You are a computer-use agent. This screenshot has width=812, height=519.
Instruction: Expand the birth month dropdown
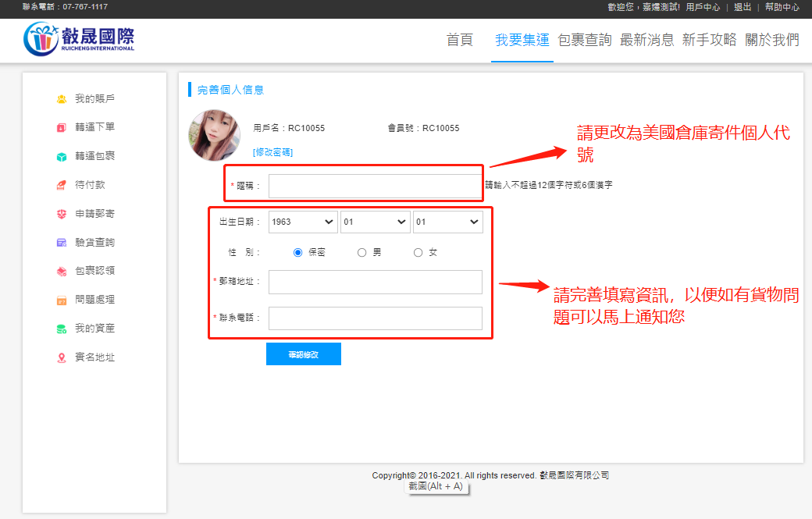pos(376,222)
